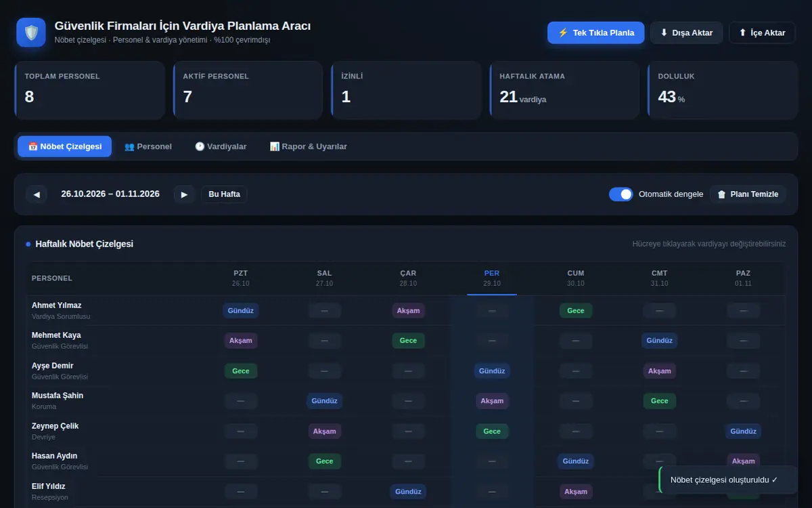Select Ayşe Demir's Monday Gece shift
Viewport: 812px width, 508px height.
click(x=241, y=371)
